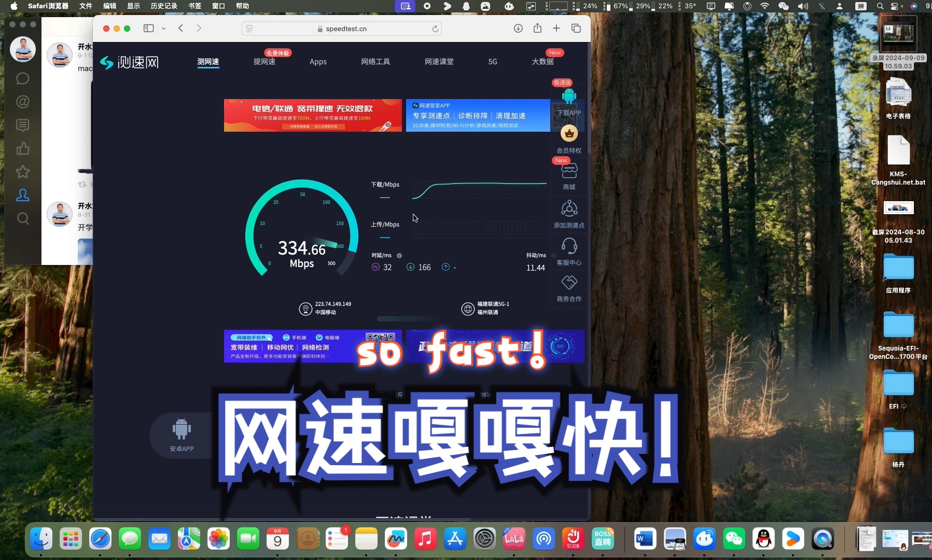Launch bilibili from the Dock
932x560 pixels.
tap(514, 539)
